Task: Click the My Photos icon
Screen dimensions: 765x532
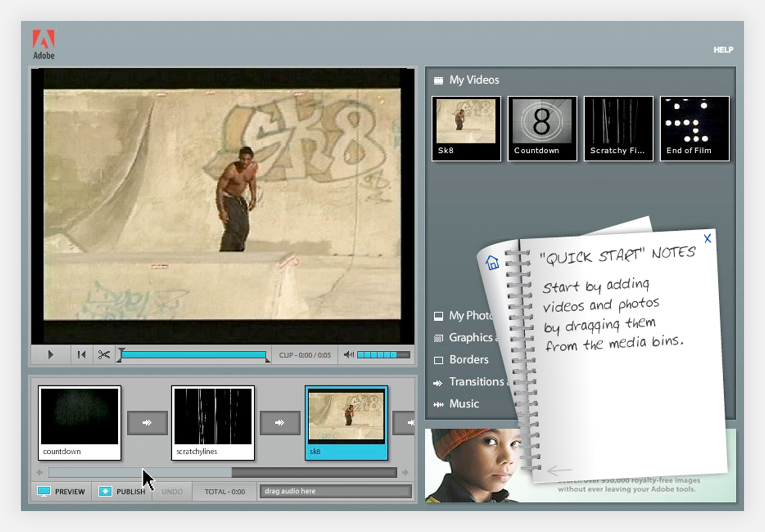Action: (x=438, y=316)
